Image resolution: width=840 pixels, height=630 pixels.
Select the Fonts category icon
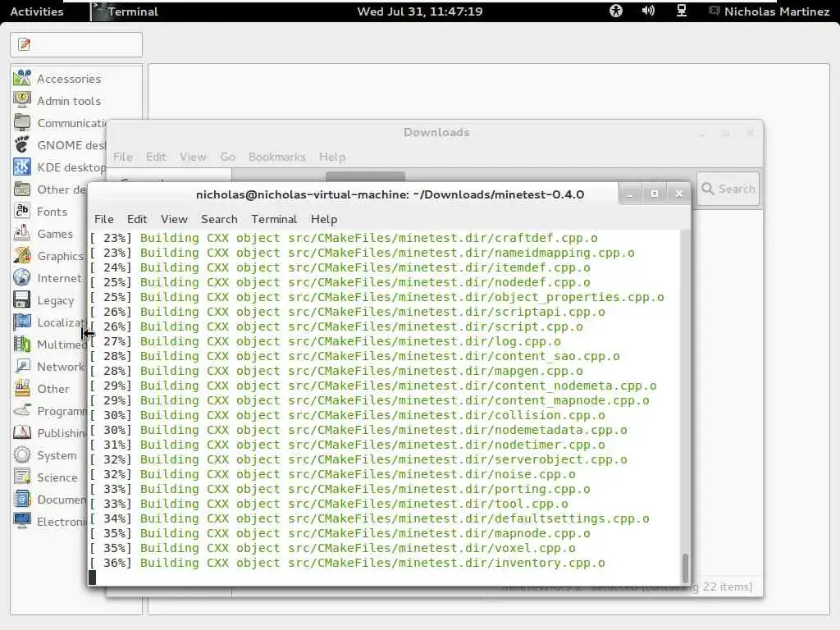[x=22, y=211]
